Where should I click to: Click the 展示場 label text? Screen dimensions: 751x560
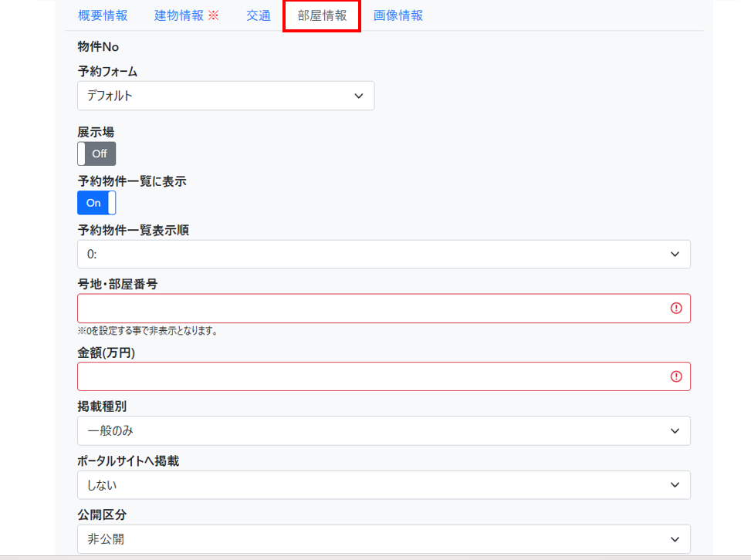tap(96, 132)
